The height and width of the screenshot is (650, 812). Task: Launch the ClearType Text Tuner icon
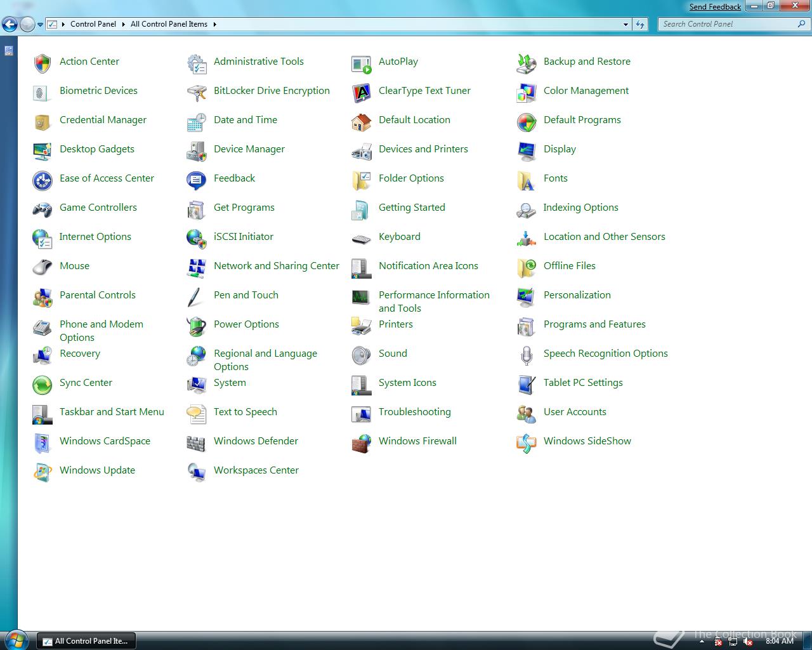pyautogui.click(x=362, y=93)
